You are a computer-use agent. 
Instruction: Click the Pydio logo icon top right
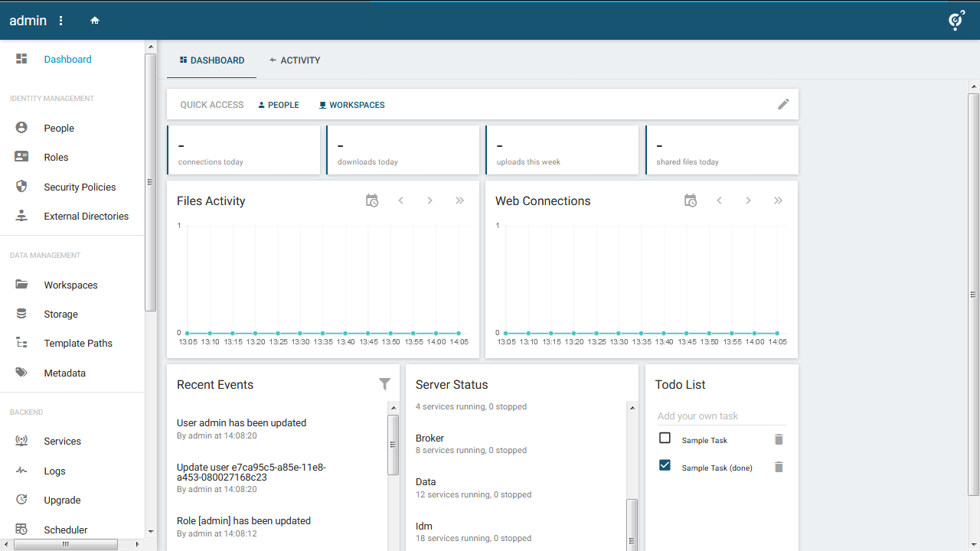[955, 21]
